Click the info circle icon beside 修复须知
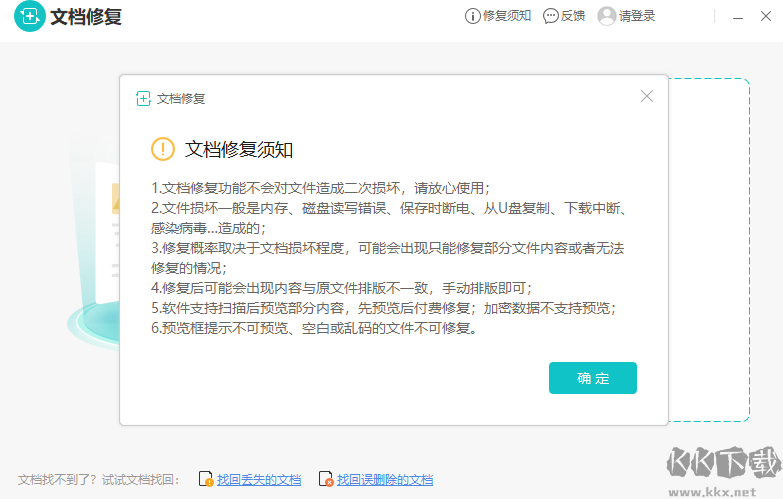The height and width of the screenshot is (499, 783). pyautogui.click(x=473, y=16)
